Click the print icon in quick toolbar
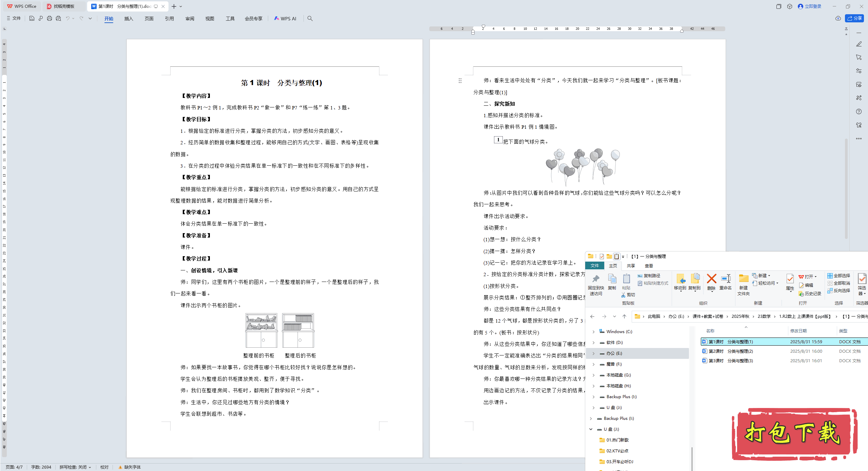This screenshot has width=868, height=471. click(50, 18)
